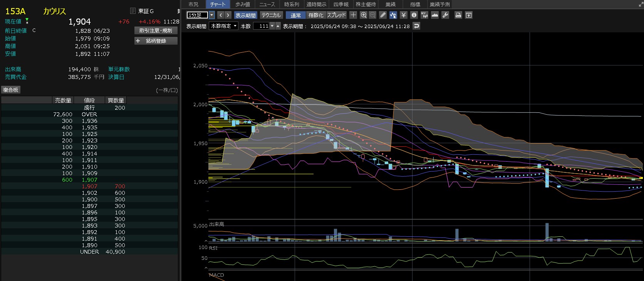Select ask price 1,909 in order book
The height and width of the screenshot is (281, 644).
tap(89, 173)
